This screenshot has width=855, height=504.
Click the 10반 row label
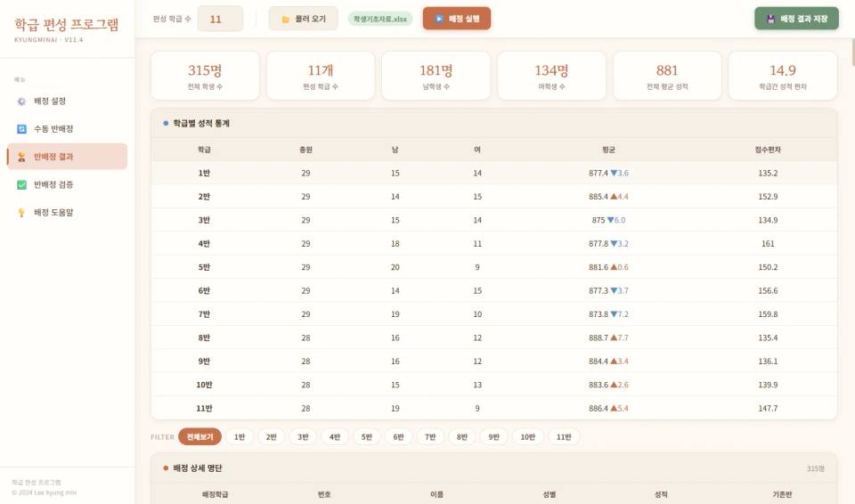tap(204, 385)
